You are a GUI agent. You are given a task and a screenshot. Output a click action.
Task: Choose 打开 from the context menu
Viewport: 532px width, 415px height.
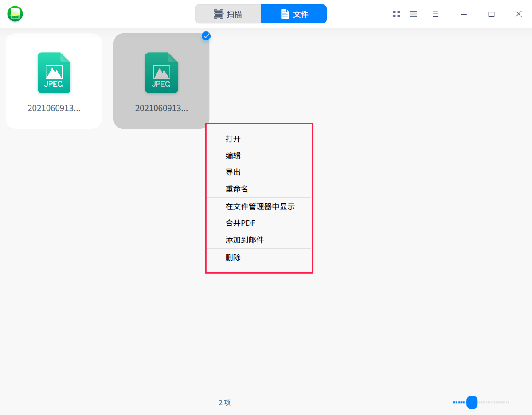(x=259, y=139)
